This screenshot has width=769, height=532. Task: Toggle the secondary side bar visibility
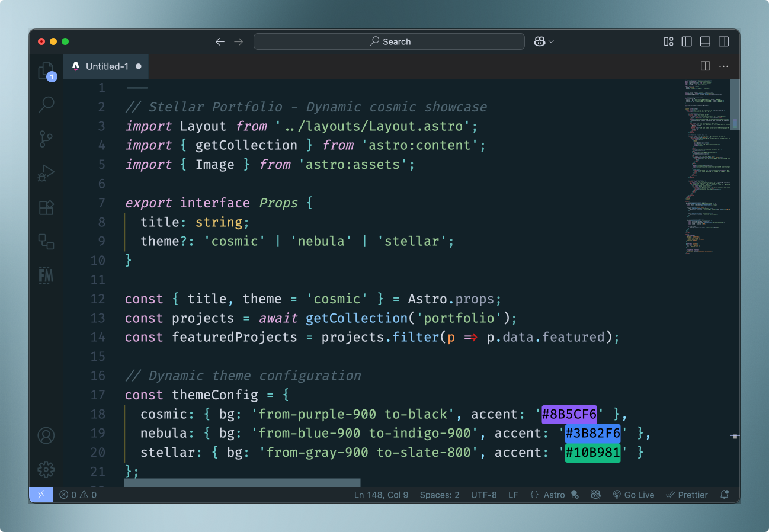coord(723,41)
